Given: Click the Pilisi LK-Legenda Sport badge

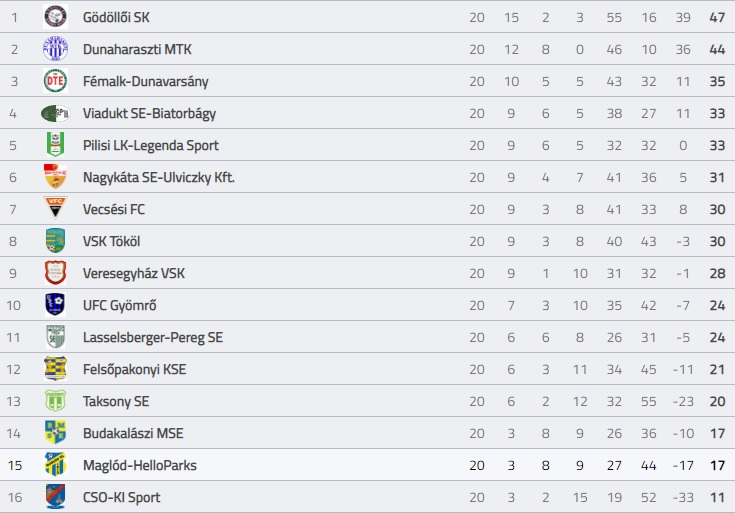Looking at the screenshot, I should (55, 145).
